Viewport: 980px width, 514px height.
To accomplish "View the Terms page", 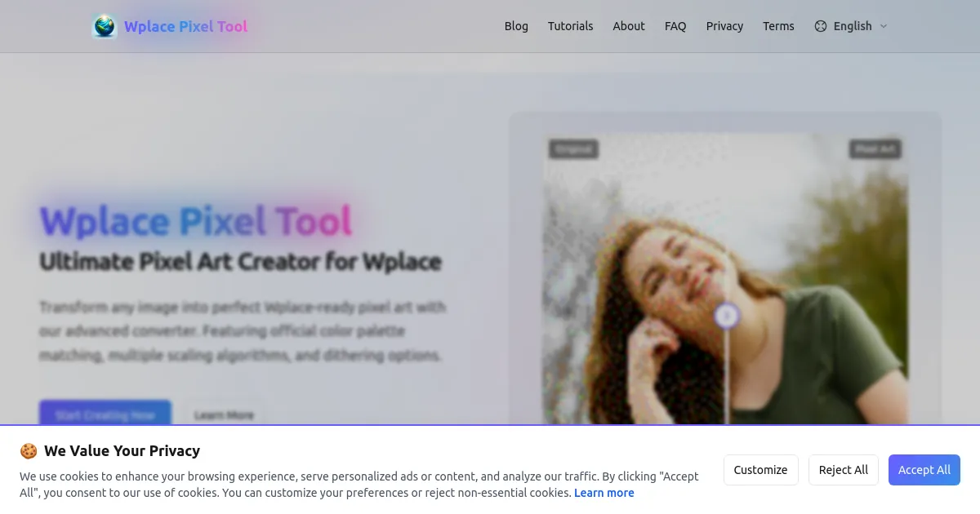I will click(778, 26).
